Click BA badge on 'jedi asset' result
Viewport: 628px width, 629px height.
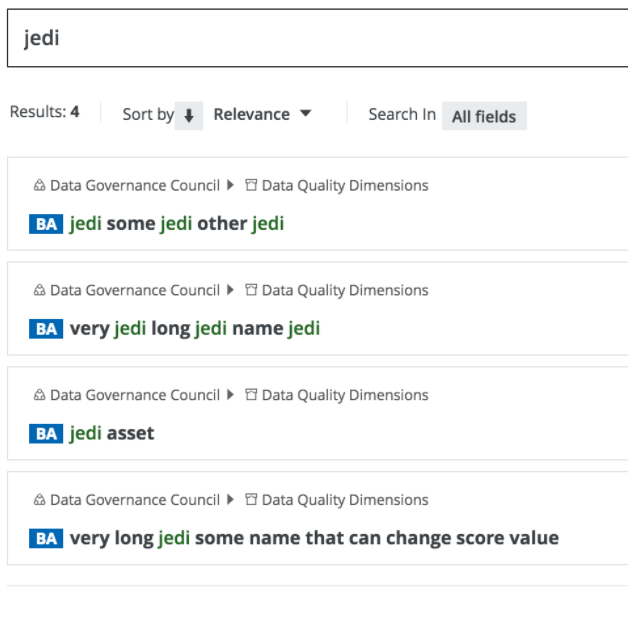coord(46,434)
